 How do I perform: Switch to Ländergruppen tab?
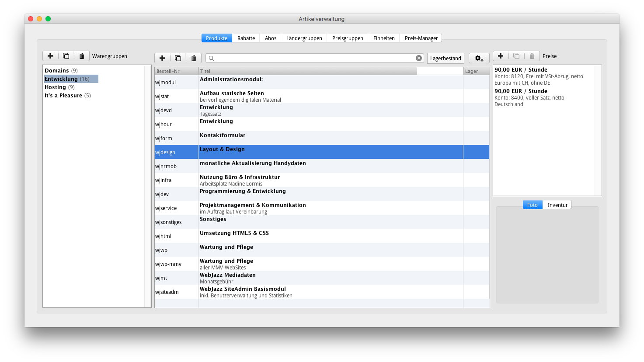[304, 38]
